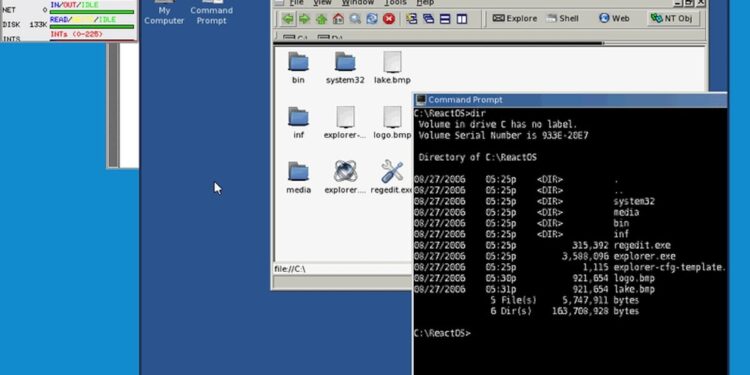Click the NT Obj toolbar button
Screen dimensions: 750x375
coord(673,19)
